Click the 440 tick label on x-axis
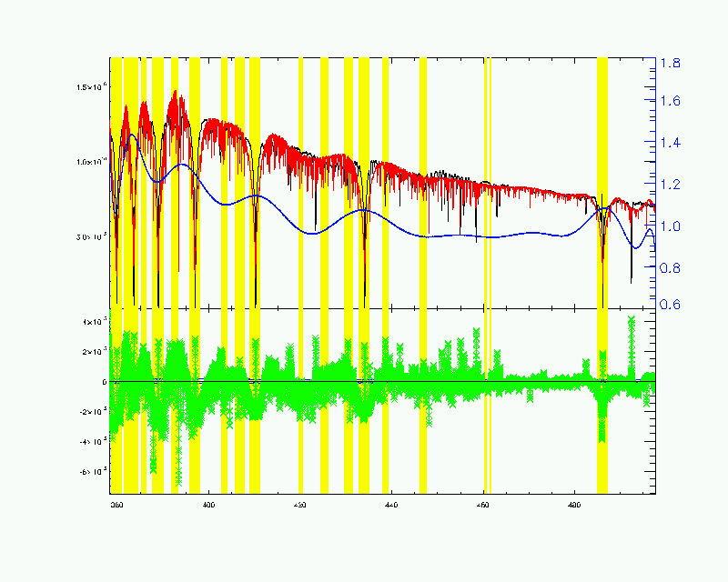The height and width of the screenshot is (582, 728). point(391,501)
